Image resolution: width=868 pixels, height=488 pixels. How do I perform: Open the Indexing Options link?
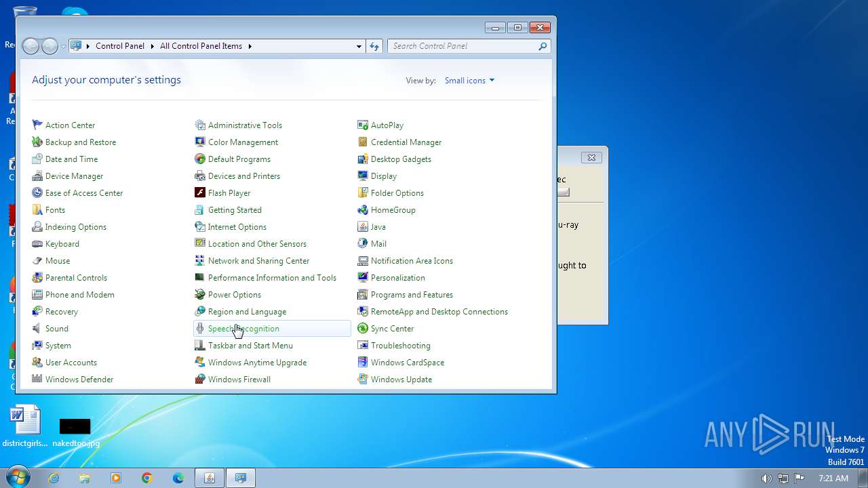point(76,226)
